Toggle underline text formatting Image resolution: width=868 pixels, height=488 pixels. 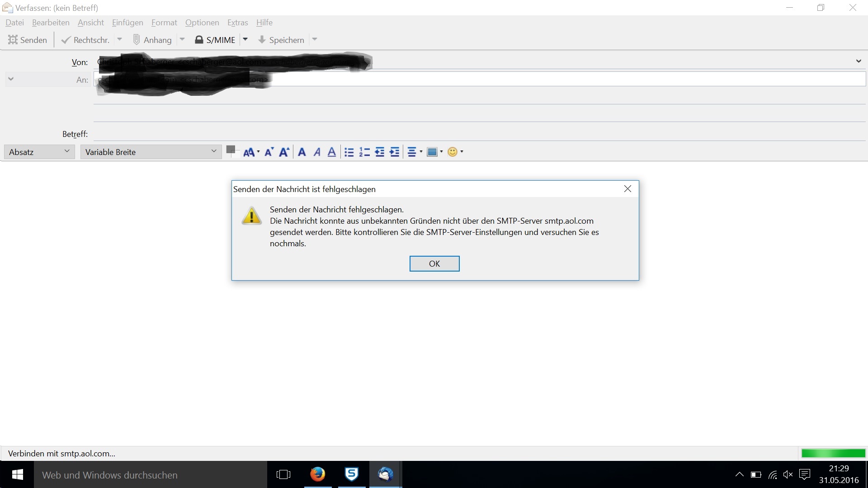(332, 152)
